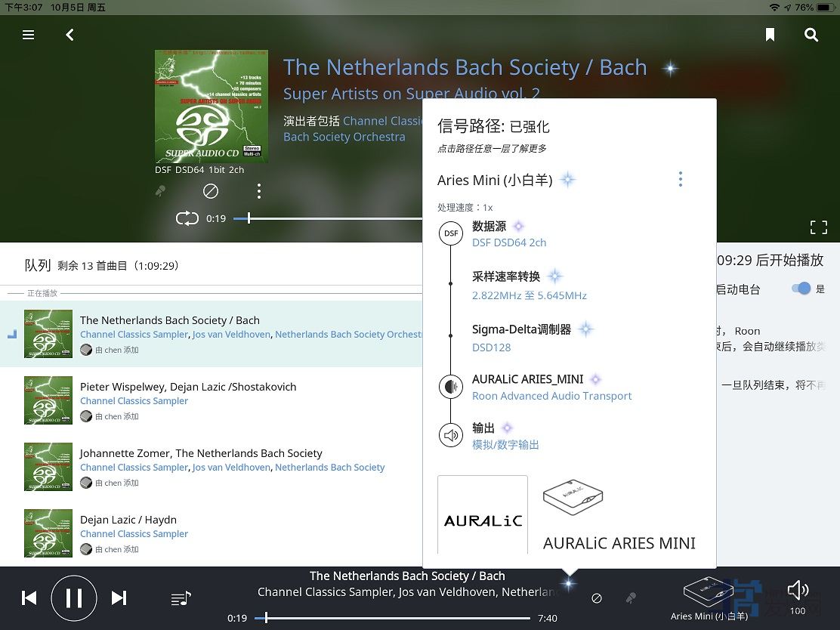
Task: Click signal path star in footer
Action: tap(569, 583)
